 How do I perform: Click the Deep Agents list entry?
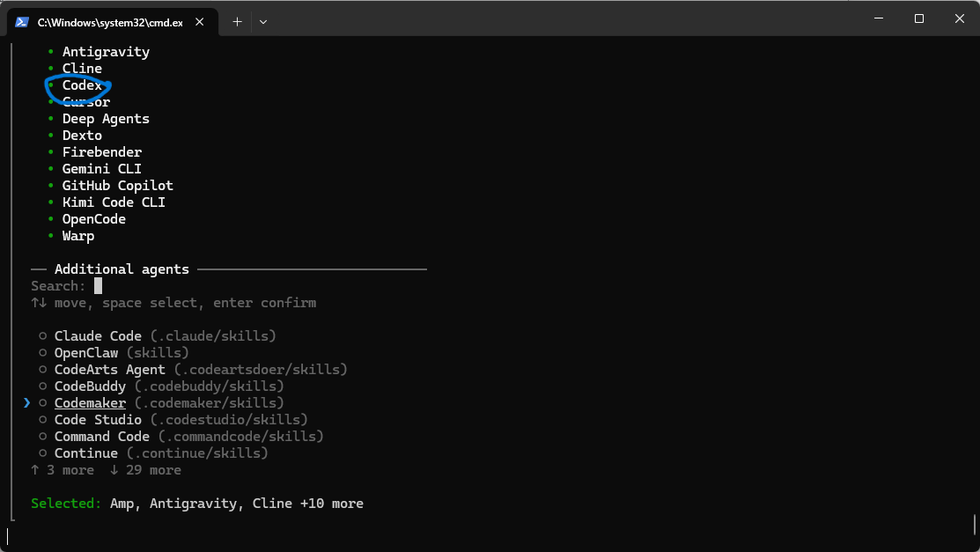(x=106, y=119)
